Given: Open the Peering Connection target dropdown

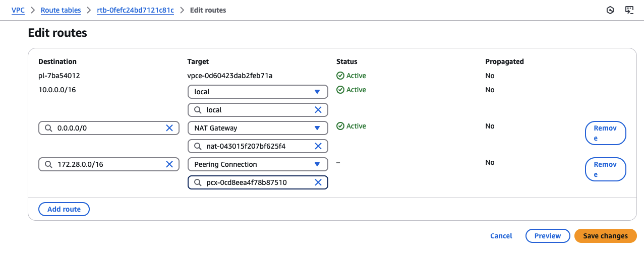Looking at the screenshot, I should (317, 164).
